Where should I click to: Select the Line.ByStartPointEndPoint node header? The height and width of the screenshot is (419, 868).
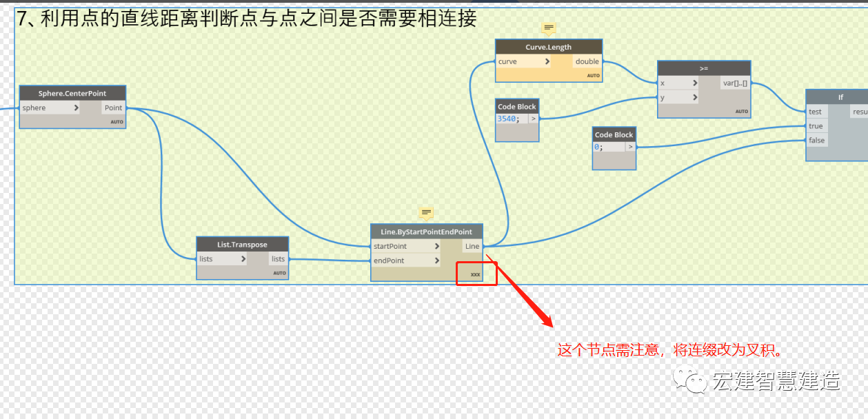click(x=426, y=232)
